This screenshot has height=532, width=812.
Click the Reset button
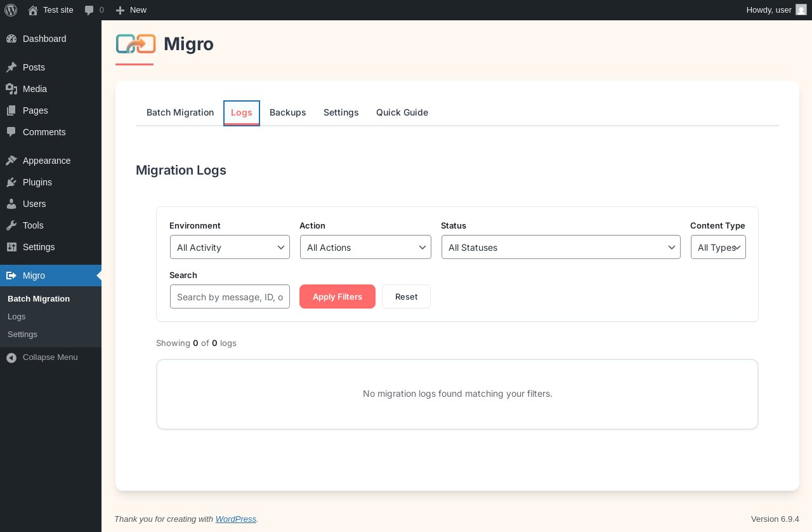406,296
